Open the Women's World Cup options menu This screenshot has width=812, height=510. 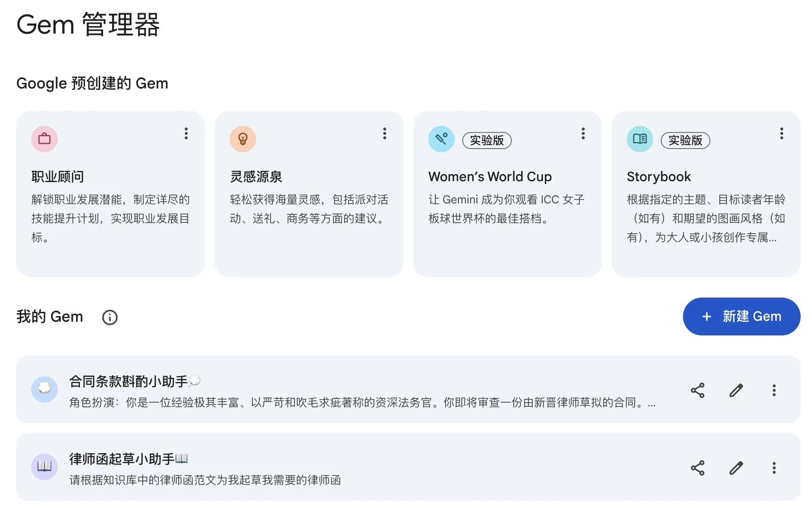click(583, 134)
